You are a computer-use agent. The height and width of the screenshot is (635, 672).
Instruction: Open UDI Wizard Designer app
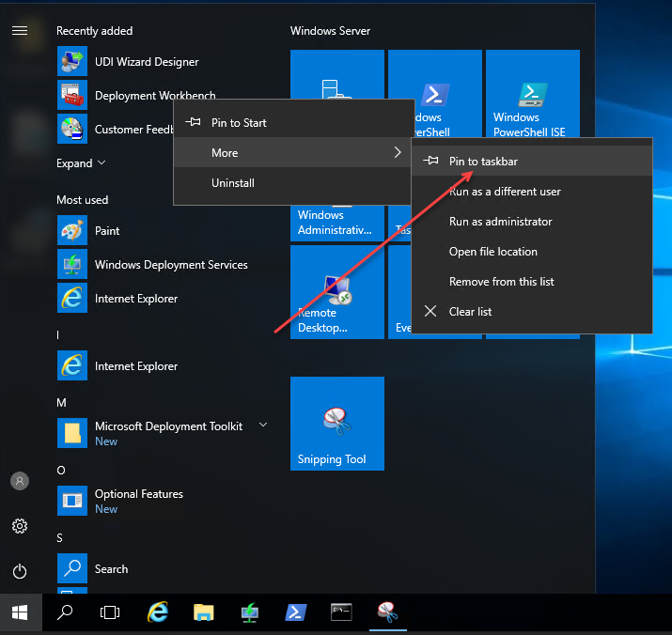(146, 62)
